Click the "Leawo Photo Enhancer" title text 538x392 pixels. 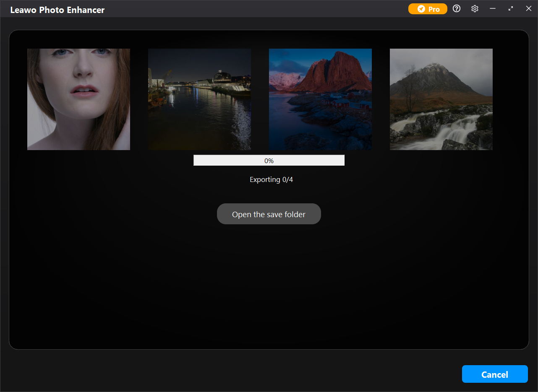coord(57,10)
